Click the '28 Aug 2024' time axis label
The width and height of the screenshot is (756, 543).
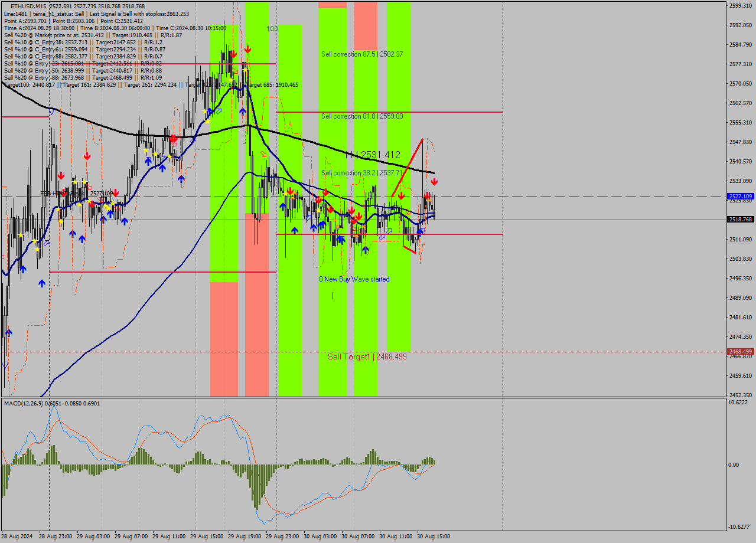[18, 537]
